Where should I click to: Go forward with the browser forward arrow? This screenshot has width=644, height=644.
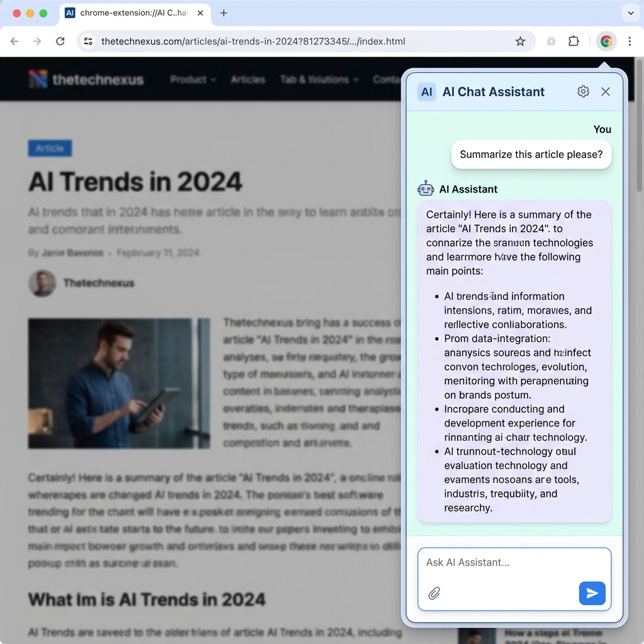pyautogui.click(x=37, y=41)
